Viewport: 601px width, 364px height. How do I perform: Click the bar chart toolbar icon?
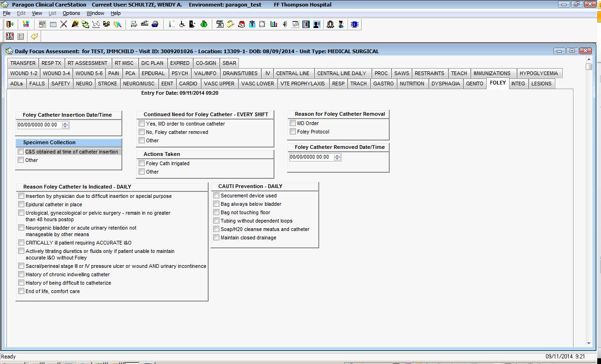[273, 24]
